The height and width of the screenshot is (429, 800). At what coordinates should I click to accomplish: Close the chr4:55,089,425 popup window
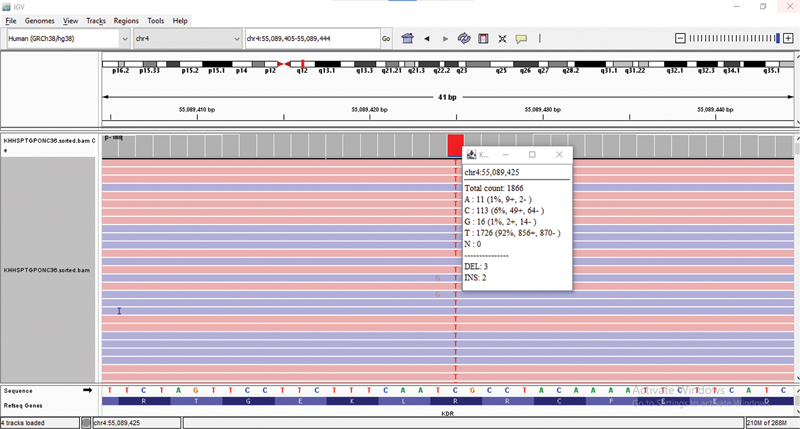point(557,155)
